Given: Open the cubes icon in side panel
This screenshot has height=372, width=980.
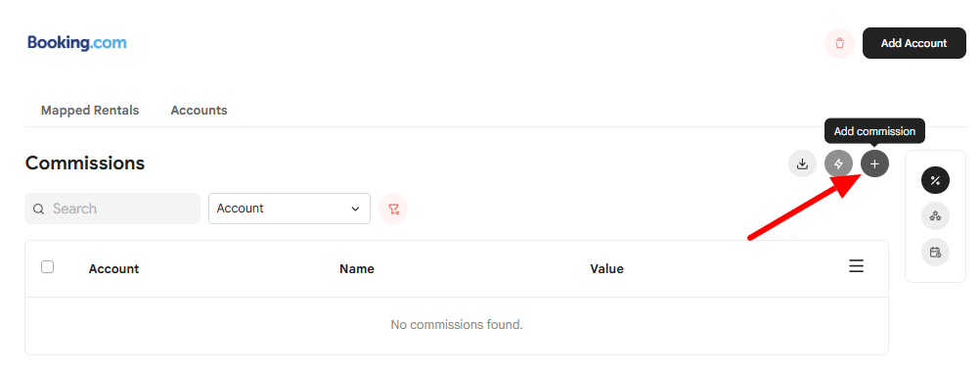Looking at the screenshot, I should (935, 216).
